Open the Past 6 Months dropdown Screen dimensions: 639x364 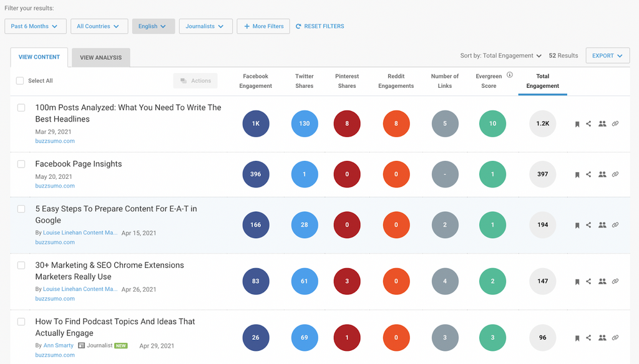34,26
